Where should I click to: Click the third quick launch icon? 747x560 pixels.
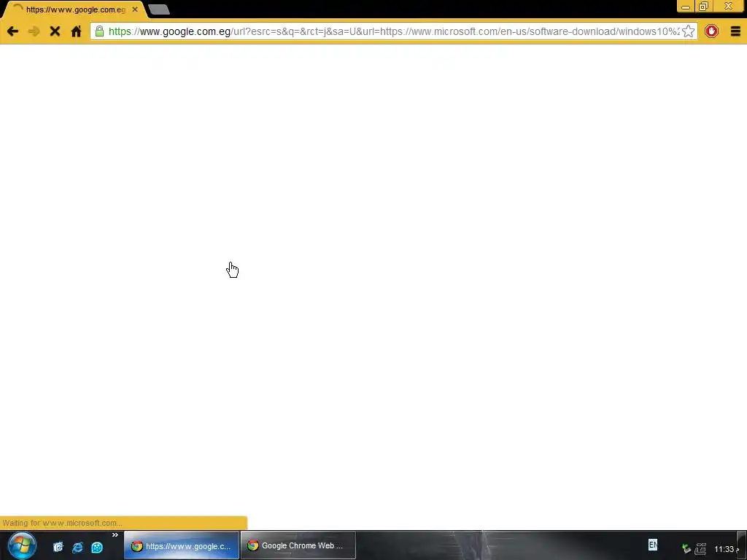97,547
